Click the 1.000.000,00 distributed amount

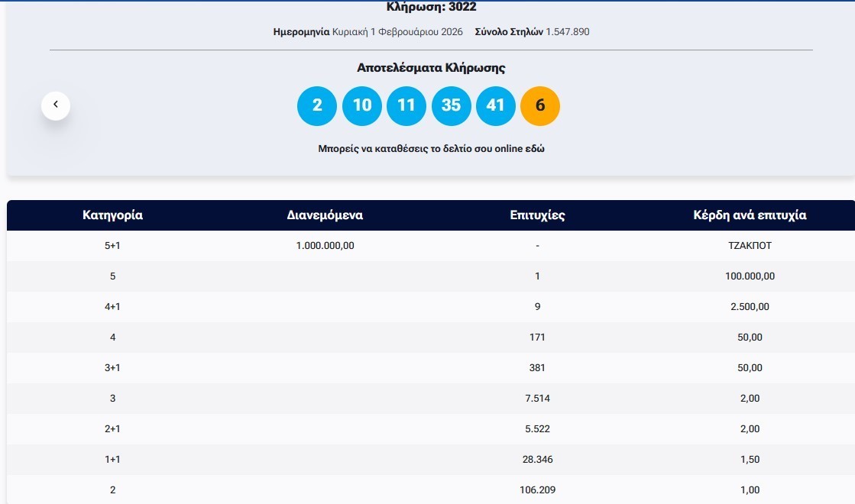point(325,246)
